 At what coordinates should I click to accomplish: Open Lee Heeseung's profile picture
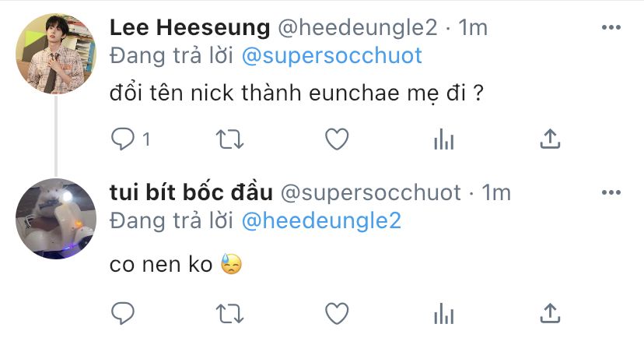(x=55, y=53)
